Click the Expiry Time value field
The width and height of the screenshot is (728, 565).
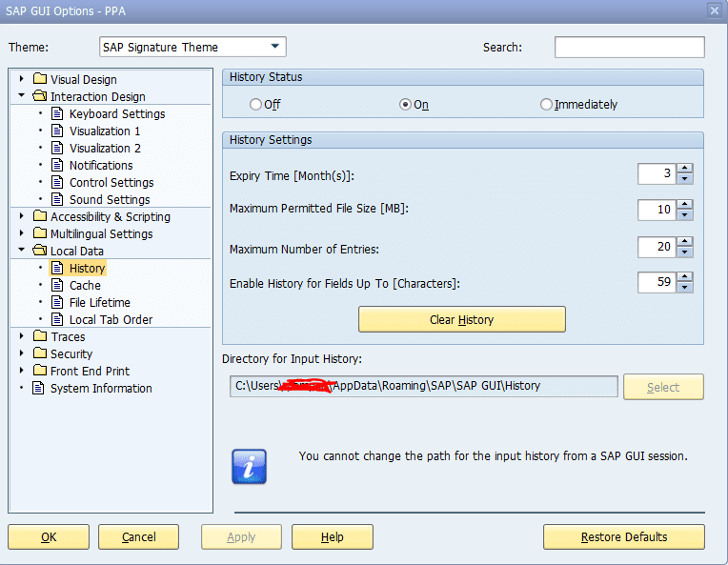(657, 173)
